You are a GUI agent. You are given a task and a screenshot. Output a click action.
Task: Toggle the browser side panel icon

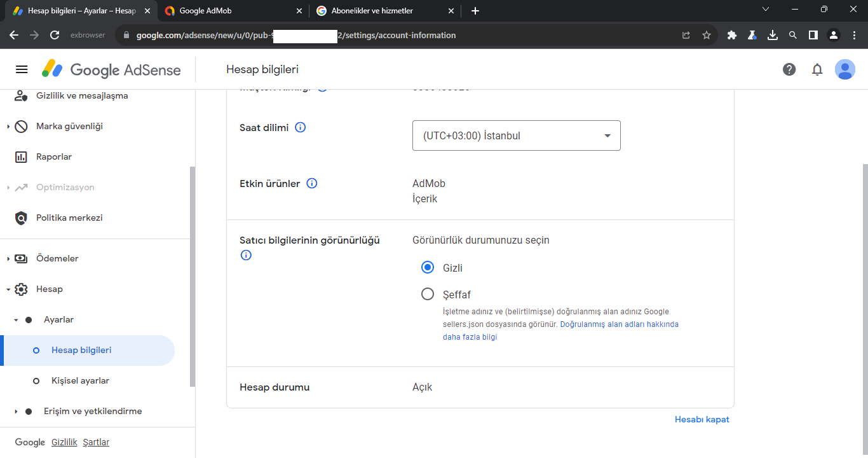pyautogui.click(x=813, y=36)
